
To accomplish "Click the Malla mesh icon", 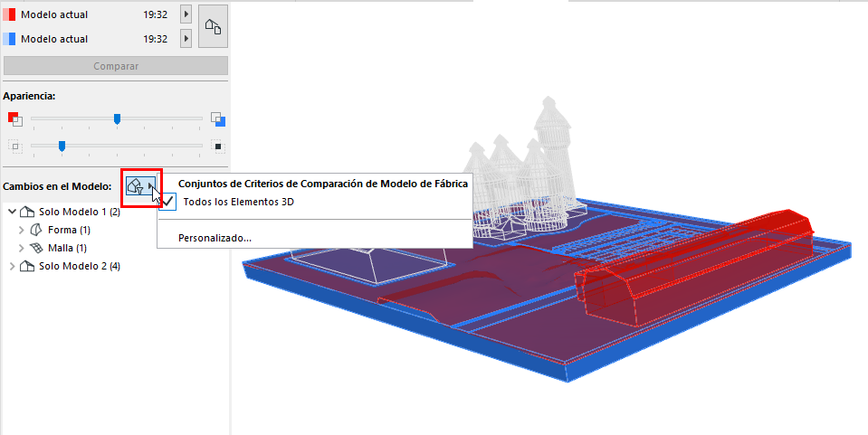I will [x=36, y=248].
